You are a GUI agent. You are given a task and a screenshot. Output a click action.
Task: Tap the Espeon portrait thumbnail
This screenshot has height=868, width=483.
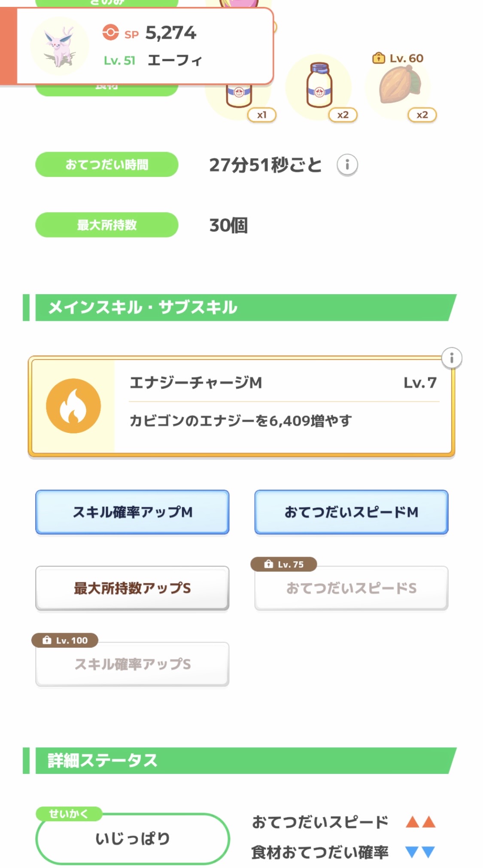point(60,46)
